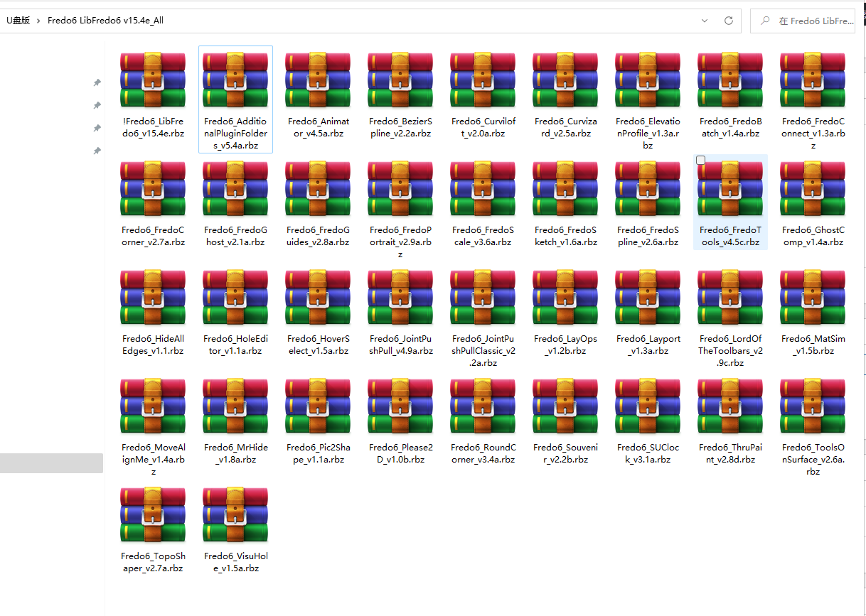The image size is (866, 616).
Task: Click the Fredo6_FredoScale_v3.6a.rbz file icon
Action: point(483,188)
